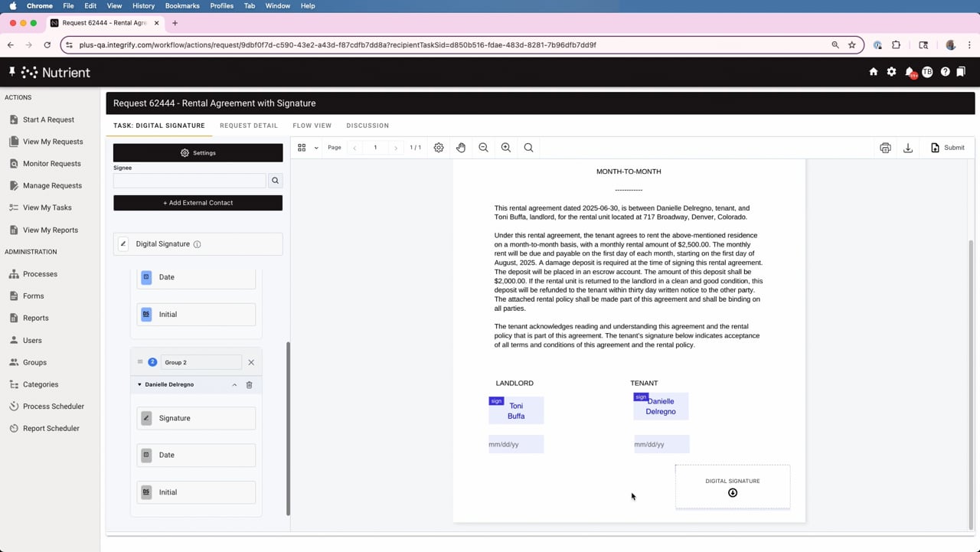Screen dimensions: 980x552
Task: Click the pin icon beside Nutrient logo
Action: 11,72
